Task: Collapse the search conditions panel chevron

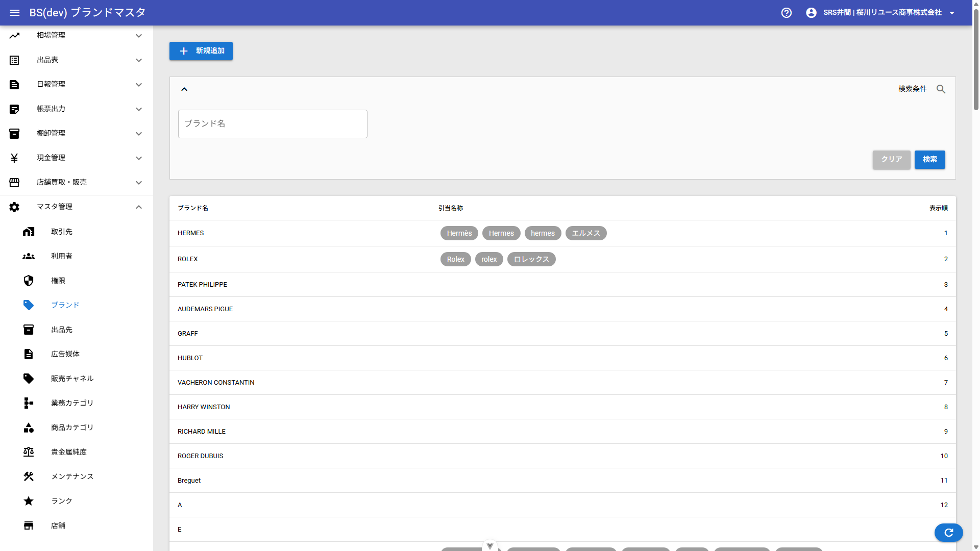Action: click(184, 89)
